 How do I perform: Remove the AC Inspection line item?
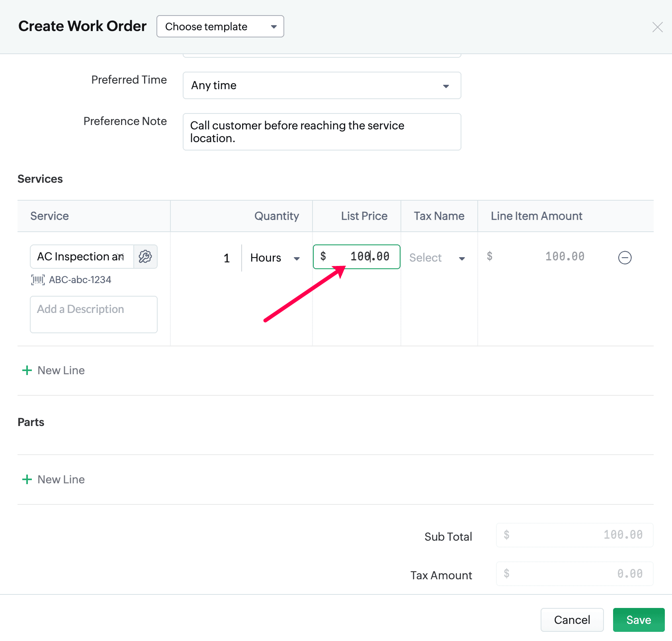[x=625, y=258]
